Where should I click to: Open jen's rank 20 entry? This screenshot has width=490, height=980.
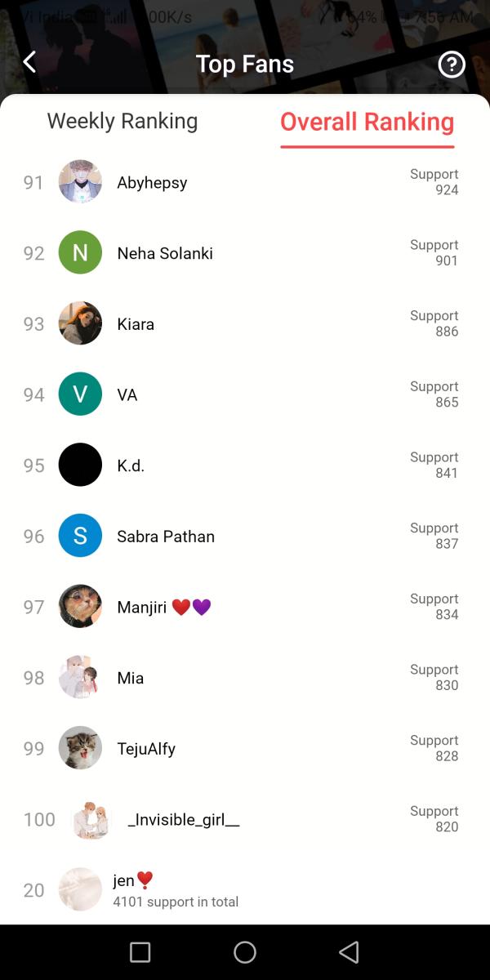tap(176, 889)
